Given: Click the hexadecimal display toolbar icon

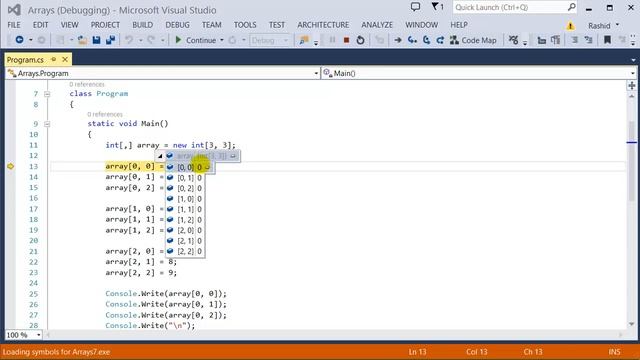Looking at the screenshot, I should pyautogui.click(x=513, y=40).
